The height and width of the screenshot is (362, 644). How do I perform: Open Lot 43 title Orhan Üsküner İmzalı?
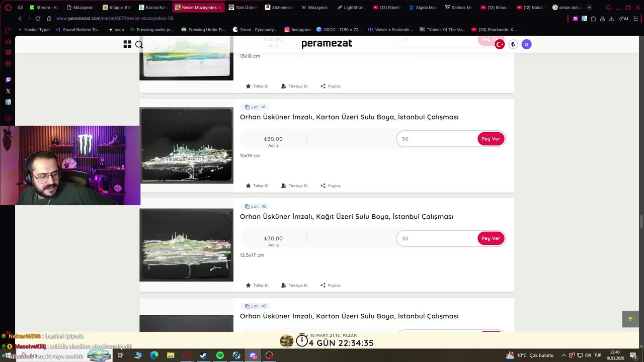[x=349, y=316]
